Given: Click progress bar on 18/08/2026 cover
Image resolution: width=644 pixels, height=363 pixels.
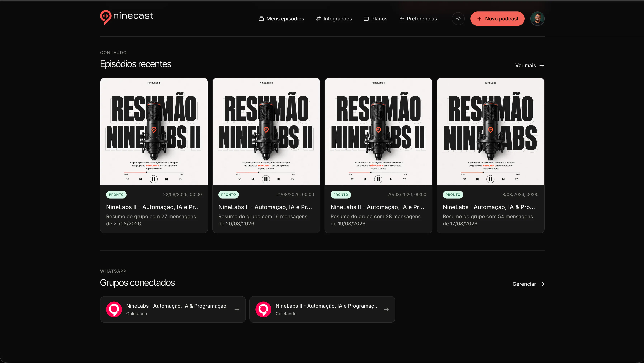Looking at the screenshot, I should point(490,172).
